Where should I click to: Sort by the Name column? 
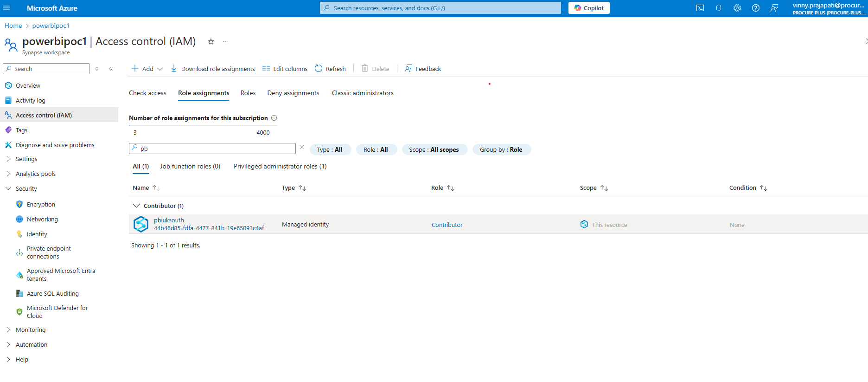pyautogui.click(x=146, y=188)
